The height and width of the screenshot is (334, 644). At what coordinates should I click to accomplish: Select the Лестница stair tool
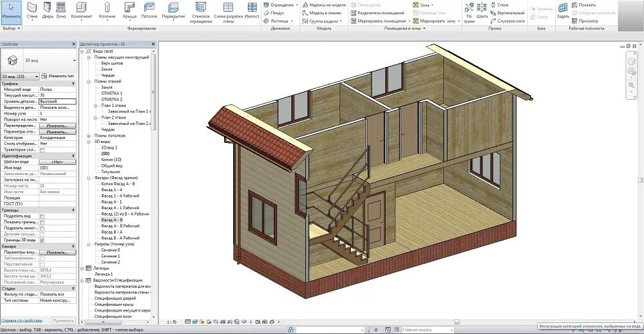278,21
